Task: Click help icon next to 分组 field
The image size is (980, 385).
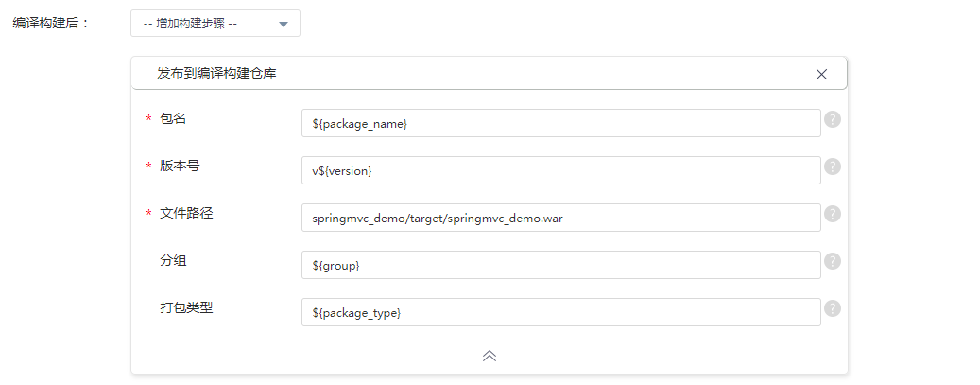Action: tap(833, 261)
